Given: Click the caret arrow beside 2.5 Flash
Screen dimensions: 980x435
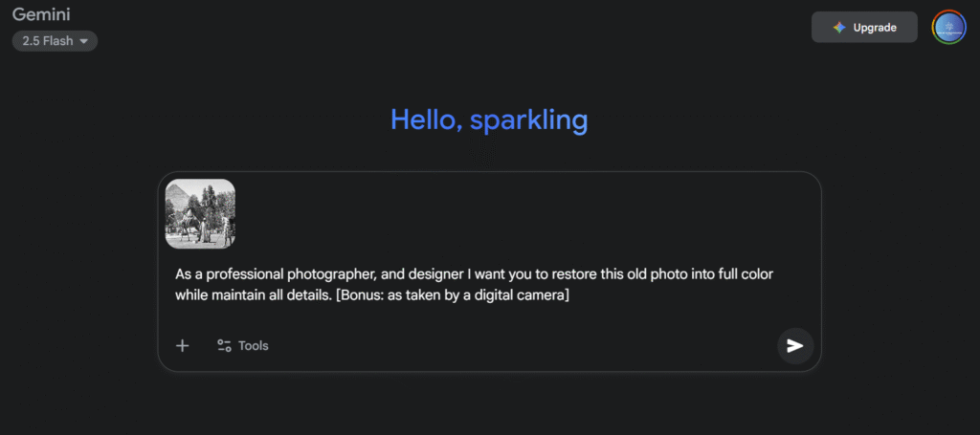Looking at the screenshot, I should [x=84, y=41].
